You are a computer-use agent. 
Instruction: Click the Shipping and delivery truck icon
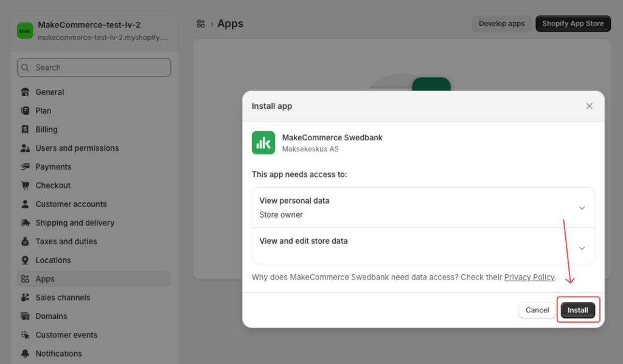tap(25, 223)
